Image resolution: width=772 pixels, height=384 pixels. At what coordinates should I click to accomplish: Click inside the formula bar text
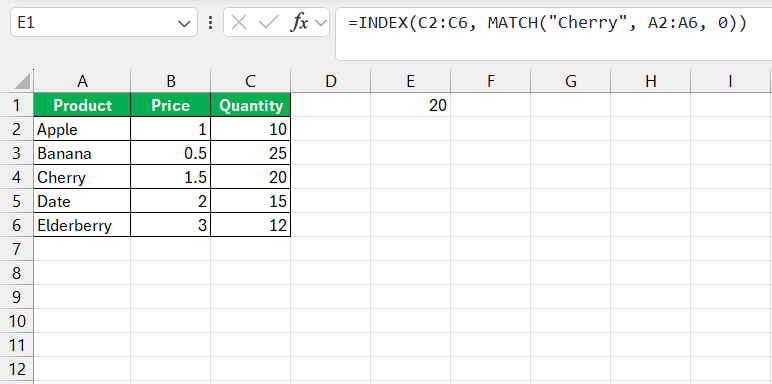(547, 23)
